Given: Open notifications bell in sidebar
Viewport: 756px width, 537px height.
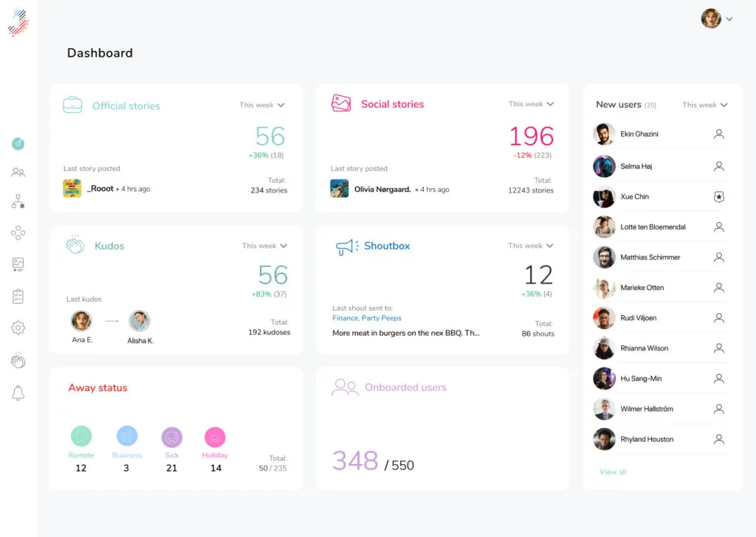Looking at the screenshot, I should (x=18, y=393).
